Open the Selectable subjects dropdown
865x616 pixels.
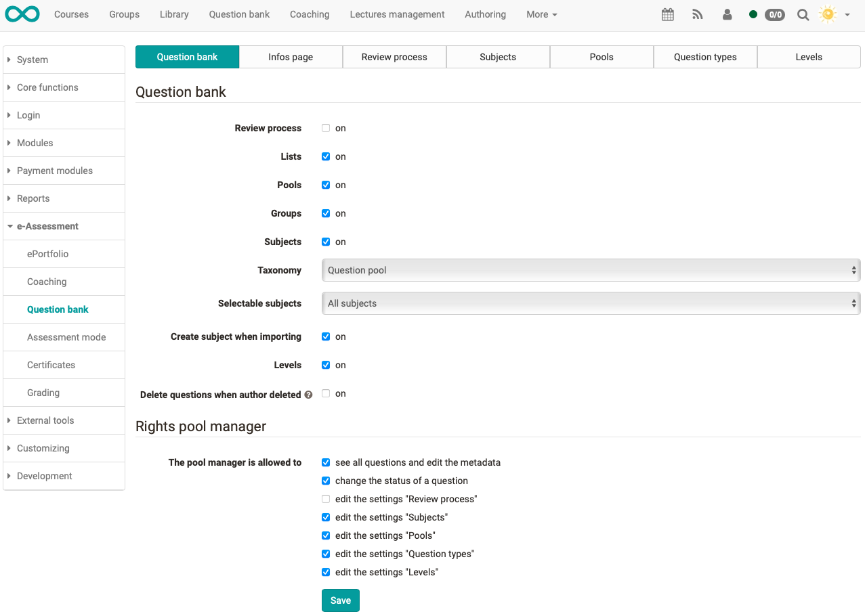[x=589, y=303]
